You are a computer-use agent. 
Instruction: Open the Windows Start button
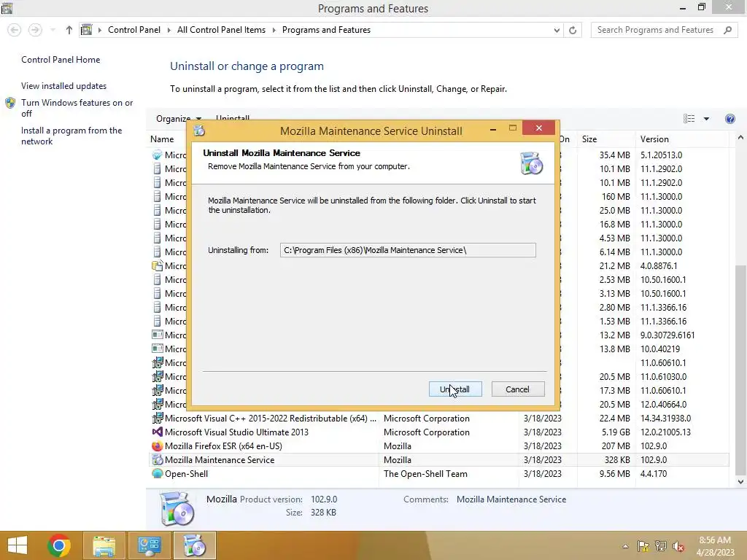point(18,545)
